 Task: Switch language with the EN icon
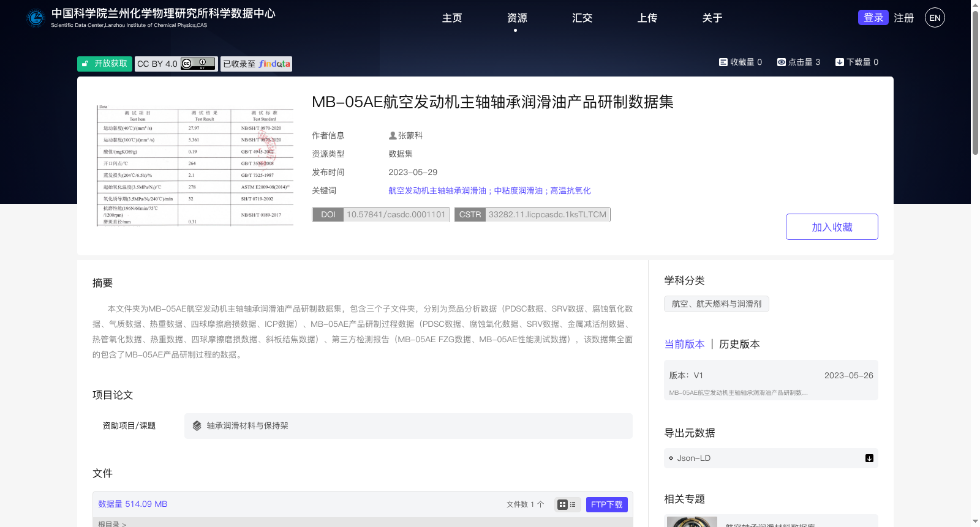tap(935, 18)
